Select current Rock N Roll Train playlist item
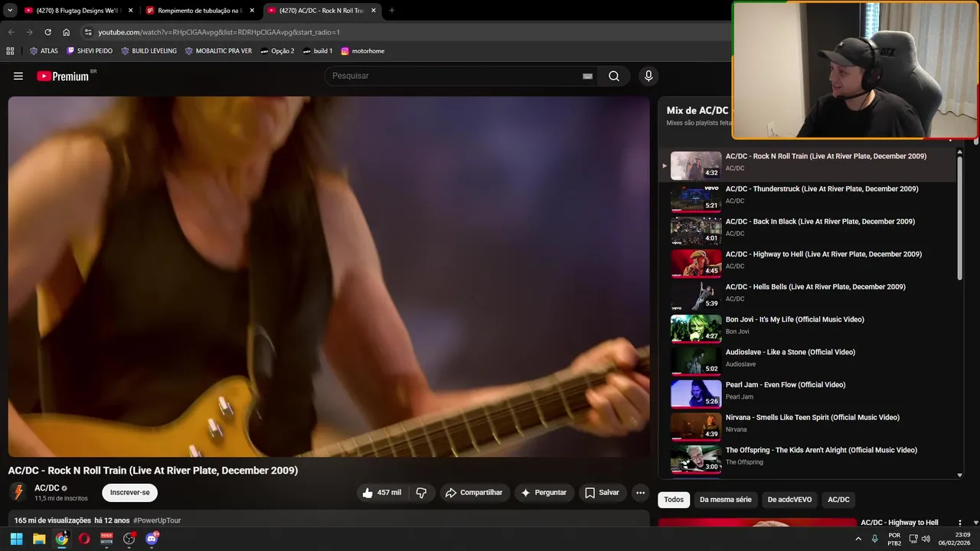Viewport: 980px width, 551px height. [x=808, y=165]
